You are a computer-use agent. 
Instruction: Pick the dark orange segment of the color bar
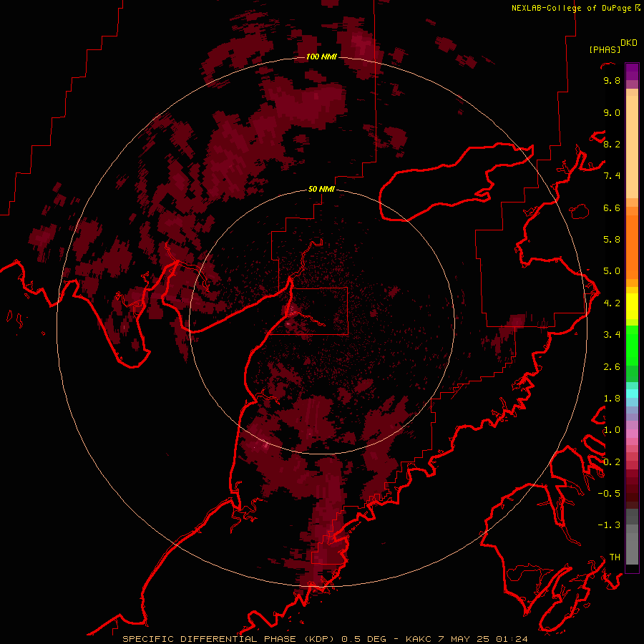(x=632, y=246)
